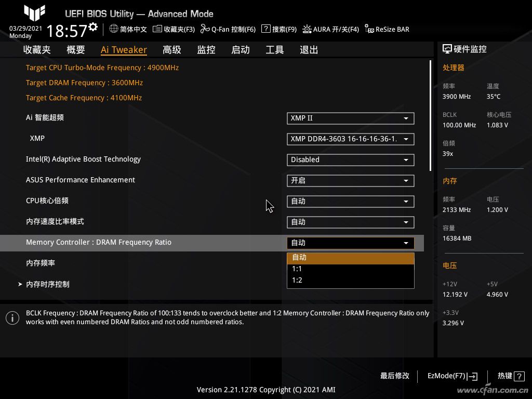Viewport: 532px width, 399px height.
Task: Select 自动 in the open ratio list
Action: (351, 258)
